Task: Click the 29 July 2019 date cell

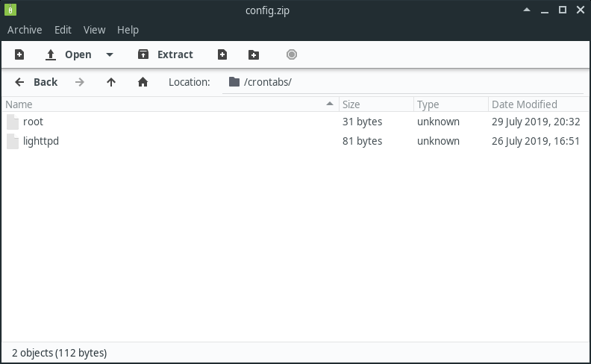Action: point(536,122)
